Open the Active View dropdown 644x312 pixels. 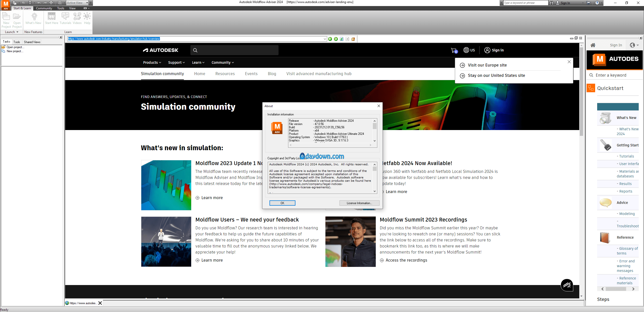(x=77, y=3)
